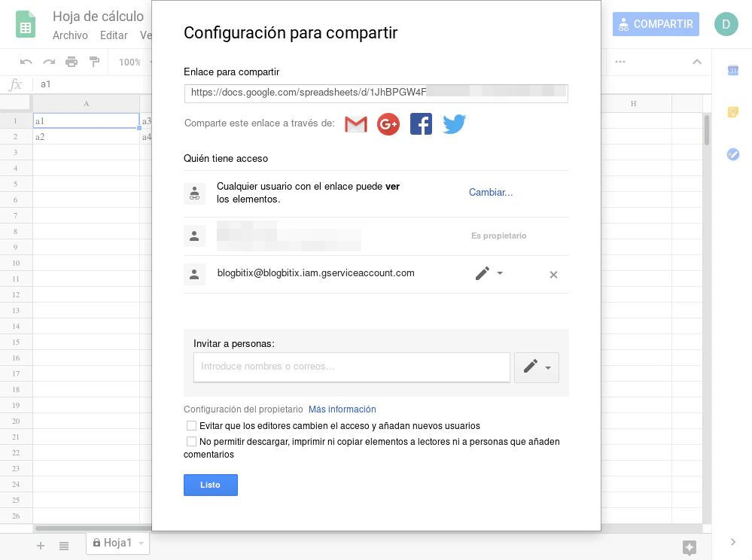Click the blue Listo button
Viewport: 752px width, 560px height.
coord(211,485)
